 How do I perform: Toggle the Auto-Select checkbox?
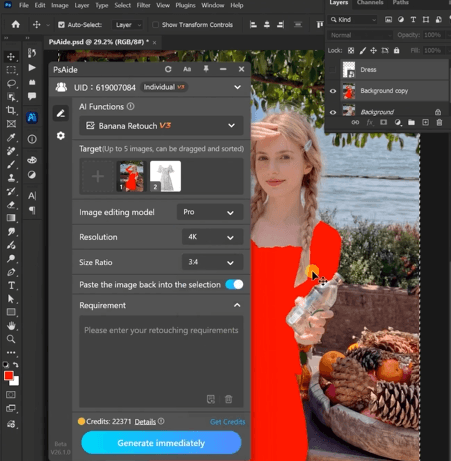click(x=61, y=25)
